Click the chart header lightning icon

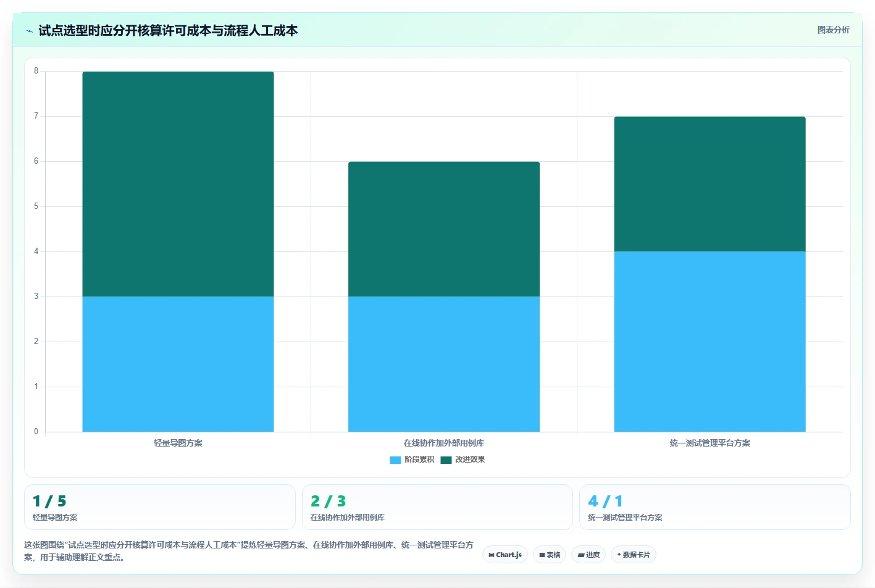(x=29, y=31)
